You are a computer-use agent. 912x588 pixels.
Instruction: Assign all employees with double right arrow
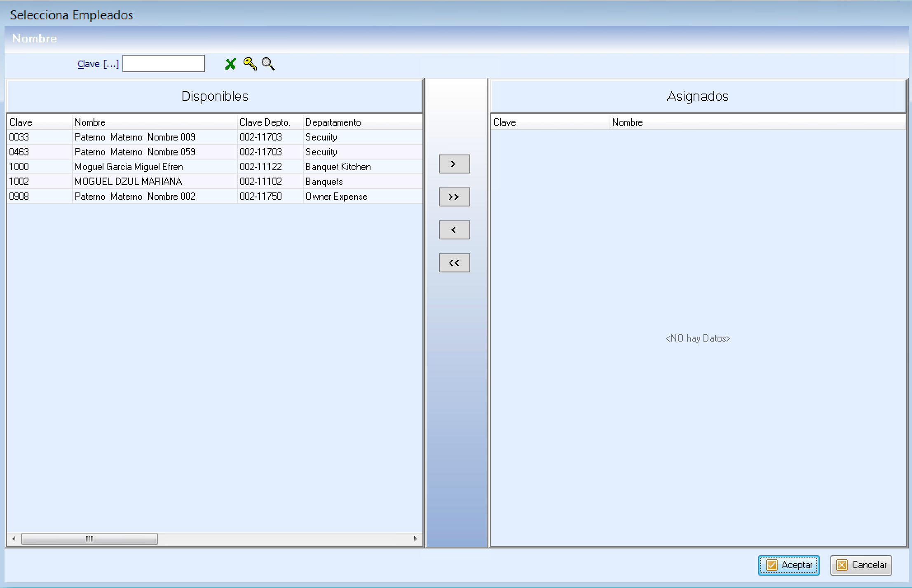point(454,197)
